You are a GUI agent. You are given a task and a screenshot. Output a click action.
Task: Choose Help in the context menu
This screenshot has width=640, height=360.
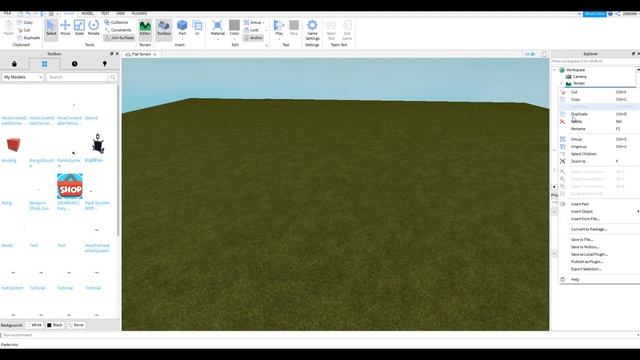pyautogui.click(x=599, y=279)
